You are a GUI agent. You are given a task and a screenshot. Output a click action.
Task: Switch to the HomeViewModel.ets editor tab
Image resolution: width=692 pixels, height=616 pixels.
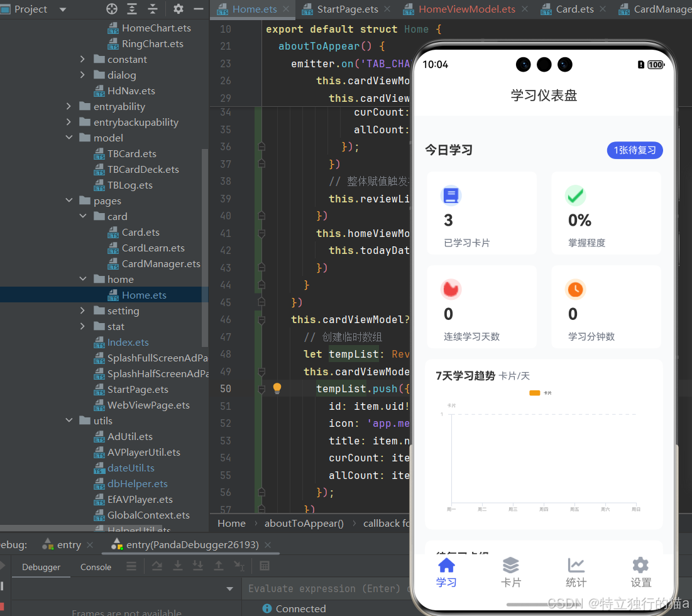pyautogui.click(x=466, y=9)
